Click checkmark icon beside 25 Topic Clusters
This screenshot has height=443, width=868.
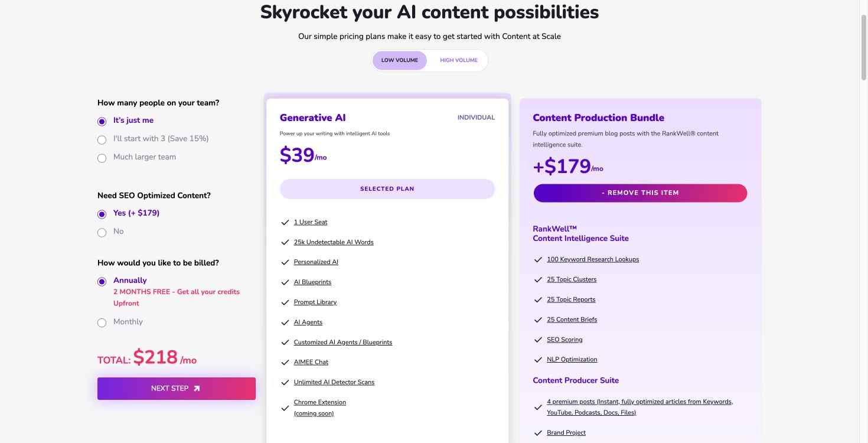(x=538, y=280)
